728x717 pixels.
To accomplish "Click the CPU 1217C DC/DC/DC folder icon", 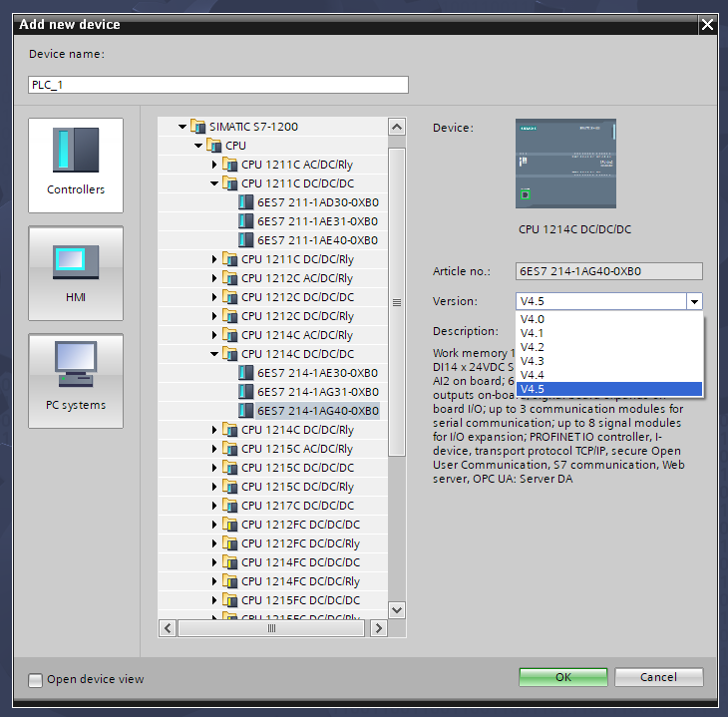I will [229, 506].
